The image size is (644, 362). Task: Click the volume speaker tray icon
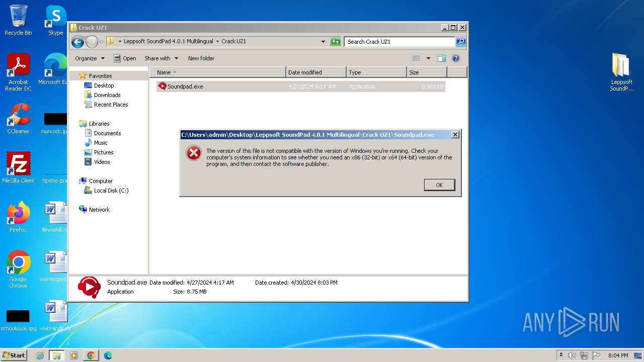click(x=572, y=355)
